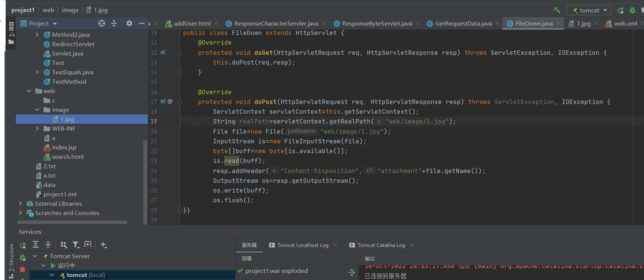Select project1.iml in the project tree
Viewport: 644px width, 280px height.
(60, 194)
